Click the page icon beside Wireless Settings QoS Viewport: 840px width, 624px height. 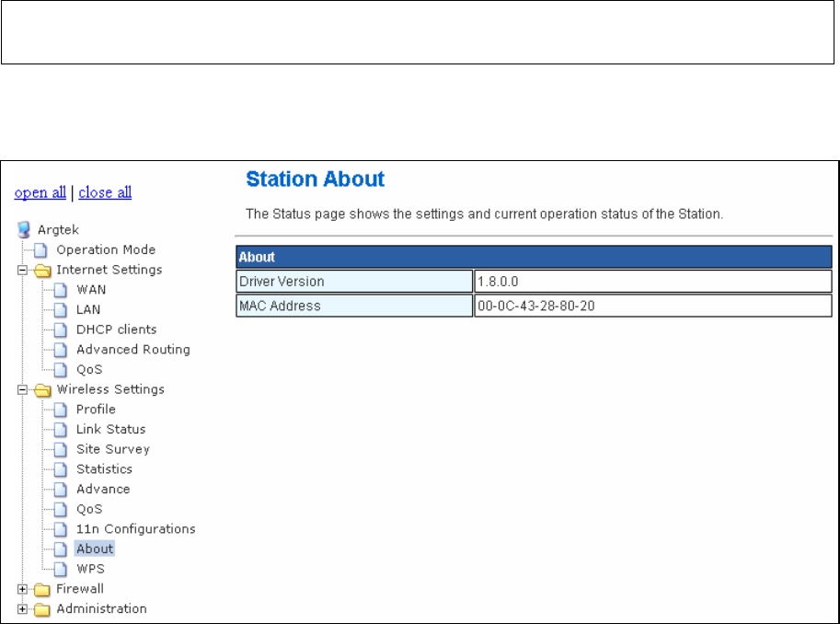[61, 509]
